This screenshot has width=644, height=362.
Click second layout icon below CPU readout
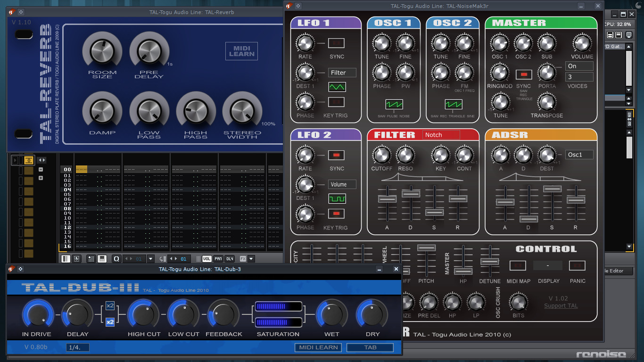pyautogui.click(x=618, y=35)
